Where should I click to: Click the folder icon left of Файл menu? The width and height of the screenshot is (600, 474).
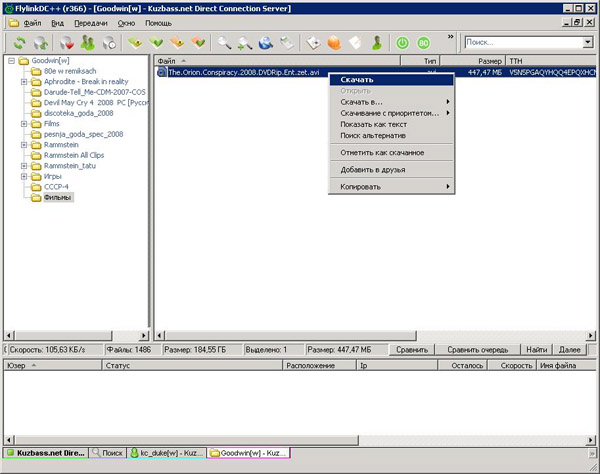14,23
